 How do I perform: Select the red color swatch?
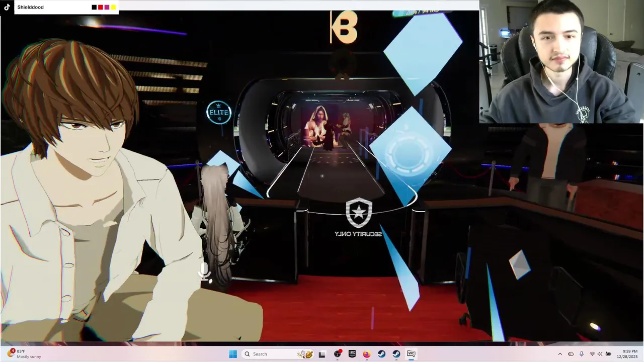(x=101, y=7)
